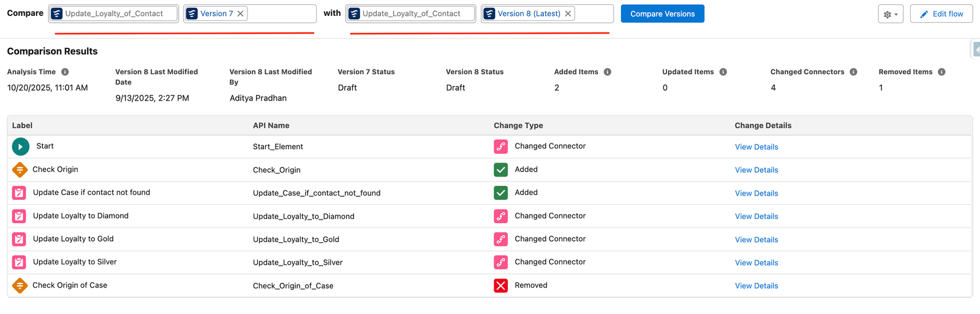Open the first flow name combobox
This screenshot has height=314, width=980.
[x=114, y=13]
